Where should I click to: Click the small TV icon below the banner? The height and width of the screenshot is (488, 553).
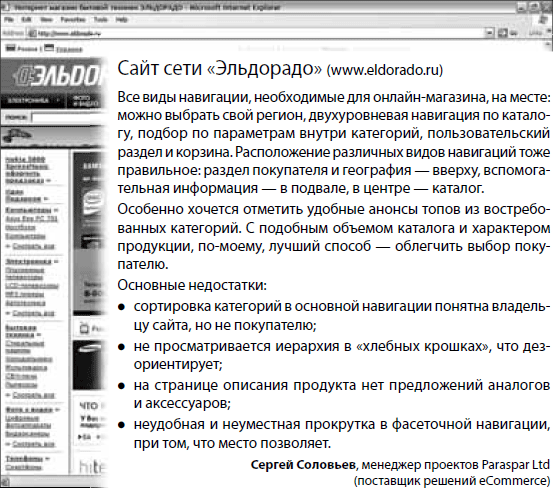coord(84,329)
